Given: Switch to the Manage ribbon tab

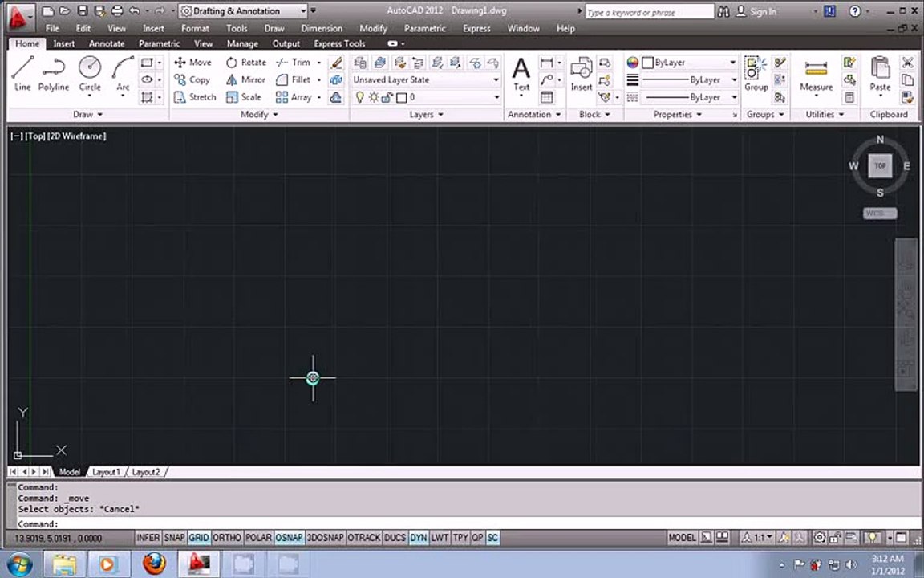Looking at the screenshot, I should click(242, 43).
